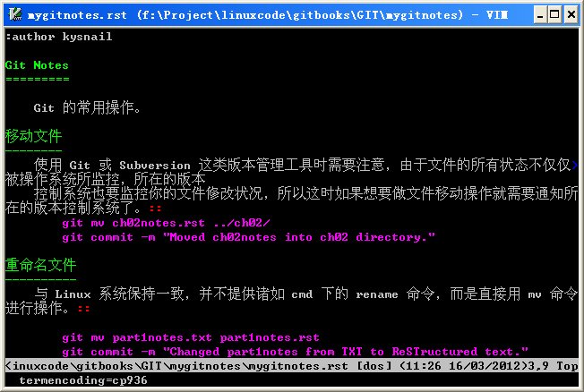Click the word 'Subversion' in the paragraph
The width and height of the screenshot is (584, 392).
[x=155, y=165]
